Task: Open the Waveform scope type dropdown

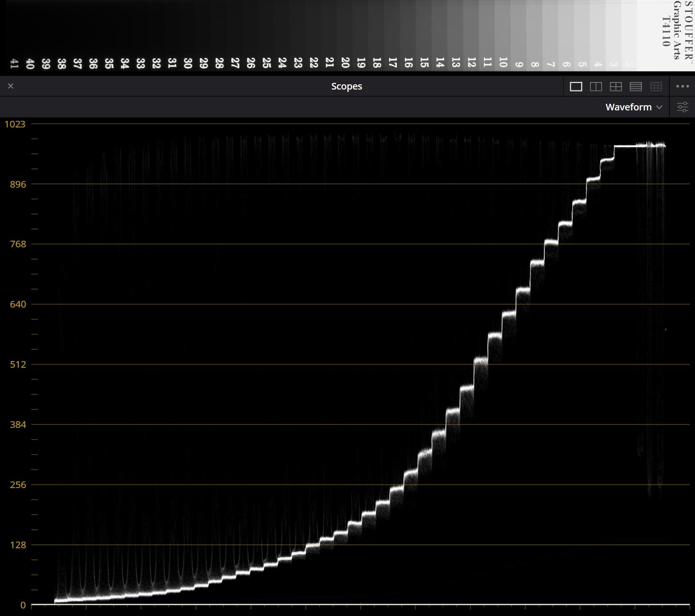Action: point(633,107)
